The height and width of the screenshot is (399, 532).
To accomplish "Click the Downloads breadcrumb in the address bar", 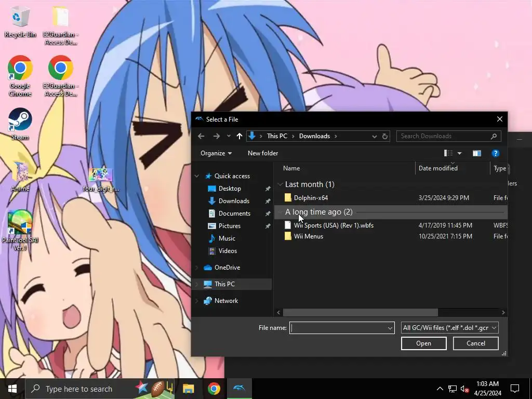I will (x=314, y=136).
